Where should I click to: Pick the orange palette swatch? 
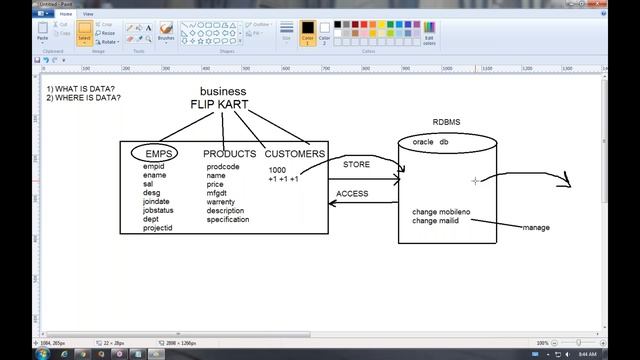pos(373,24)
